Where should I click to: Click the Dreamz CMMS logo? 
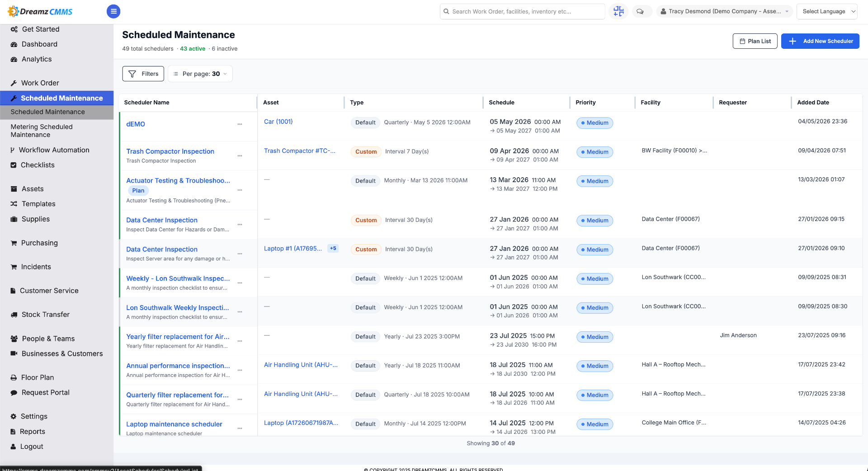point(40,11)
